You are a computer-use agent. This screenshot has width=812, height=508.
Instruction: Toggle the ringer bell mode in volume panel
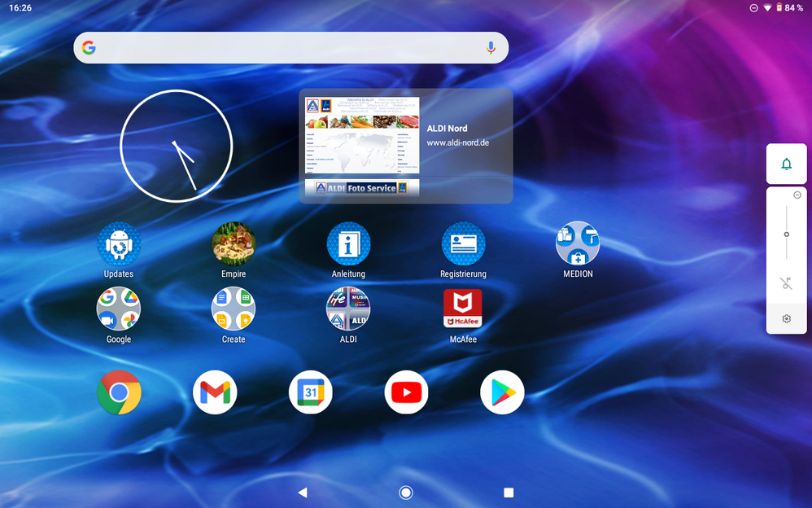(786, 163)
